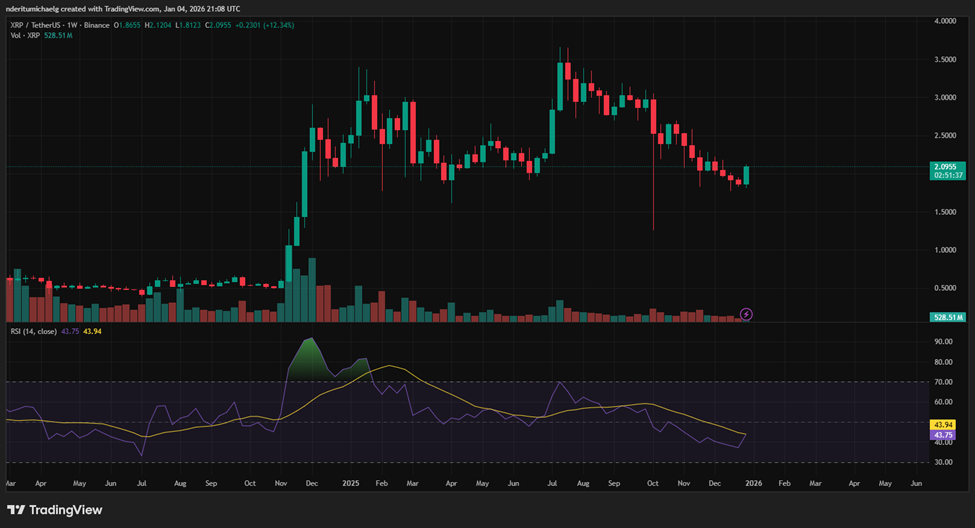Click the RSI 70.00 axis level label
975x528 pixels.
coord(945,382)
